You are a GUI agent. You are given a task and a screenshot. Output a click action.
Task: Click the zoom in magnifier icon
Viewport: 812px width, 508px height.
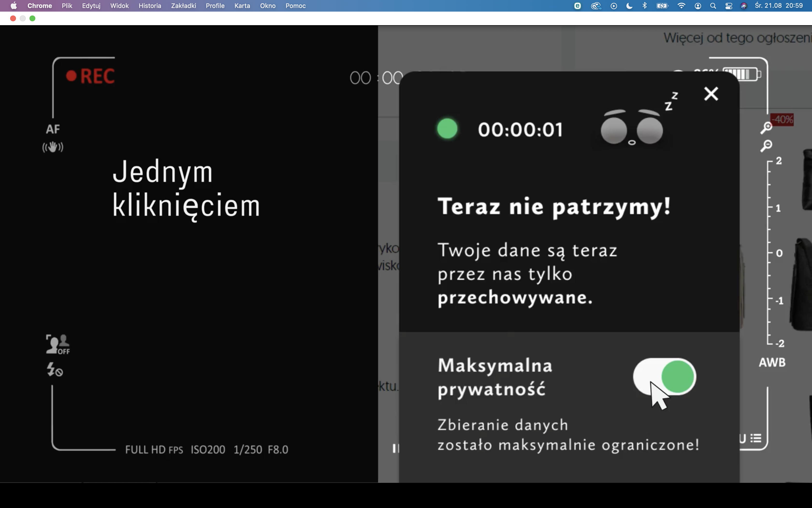766,128
